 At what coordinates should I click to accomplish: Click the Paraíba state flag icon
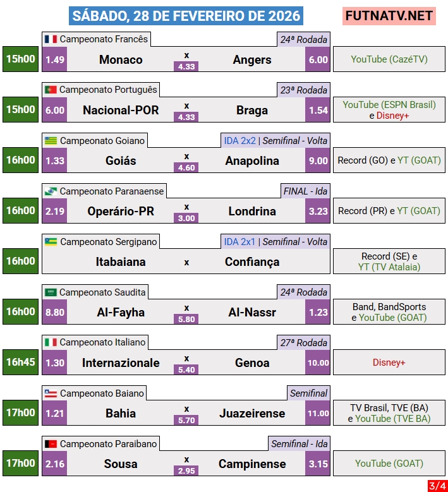(51, 443)
